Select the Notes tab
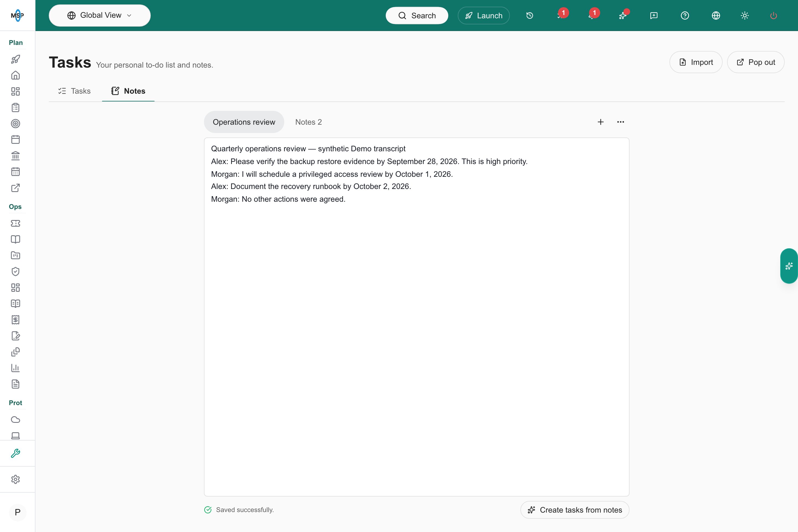This screenshot has width=798, height=532. [x=128, y=91]
